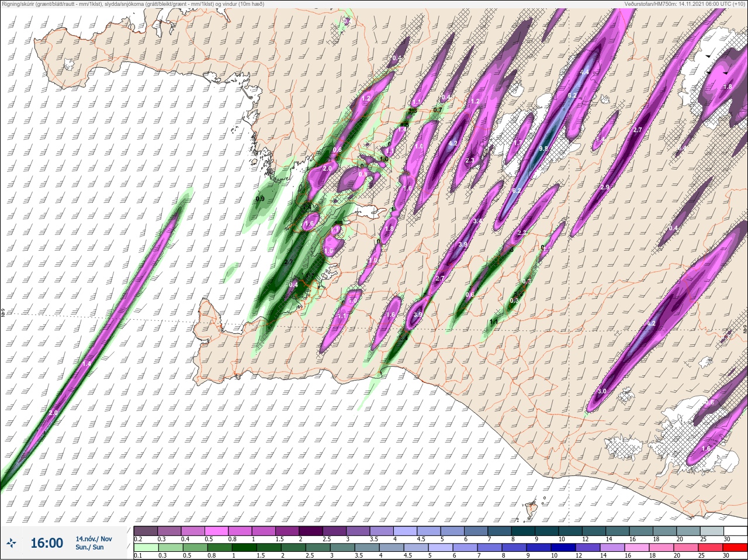Click the 3.4 precipitation value on map
This screenshot has width=748, height=560.
pos(478,221)
